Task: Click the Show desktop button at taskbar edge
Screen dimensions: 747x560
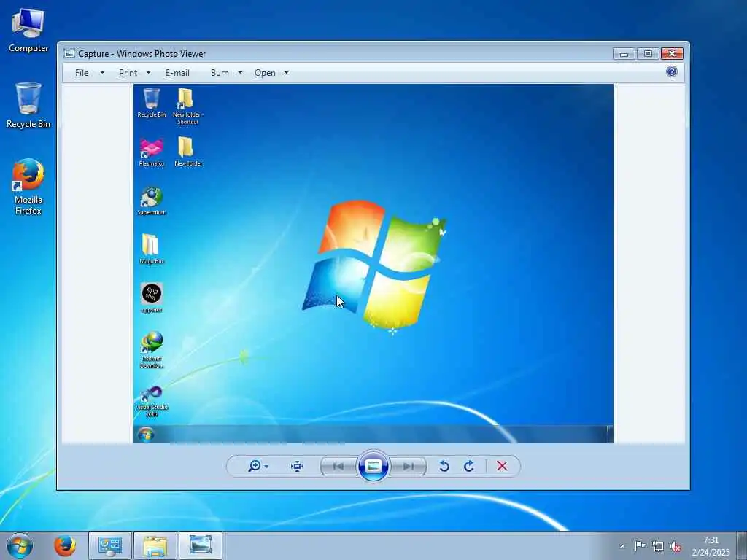Action: click(x=741, y=545)
